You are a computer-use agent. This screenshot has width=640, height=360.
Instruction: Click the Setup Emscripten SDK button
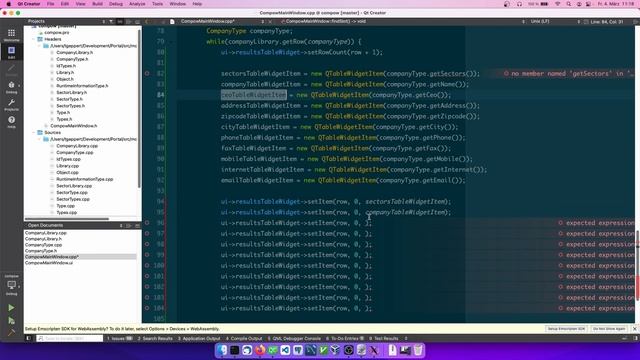(566, 329)
